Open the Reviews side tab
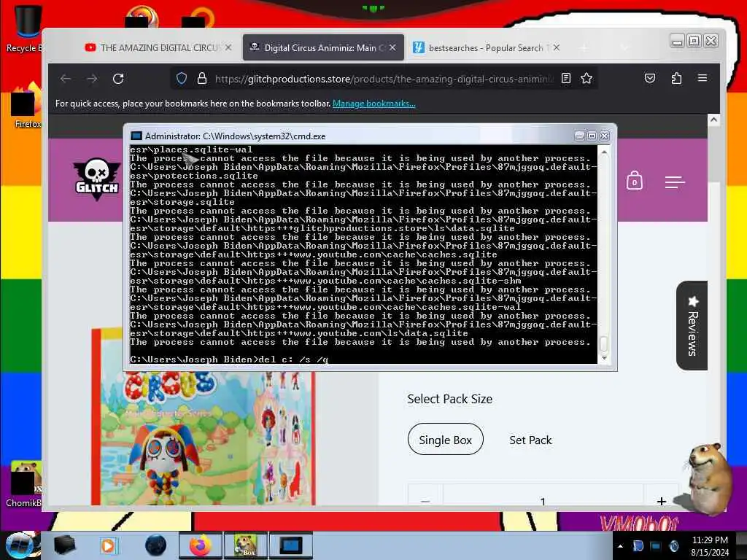The image size is (747, 560). pos(692,326)
